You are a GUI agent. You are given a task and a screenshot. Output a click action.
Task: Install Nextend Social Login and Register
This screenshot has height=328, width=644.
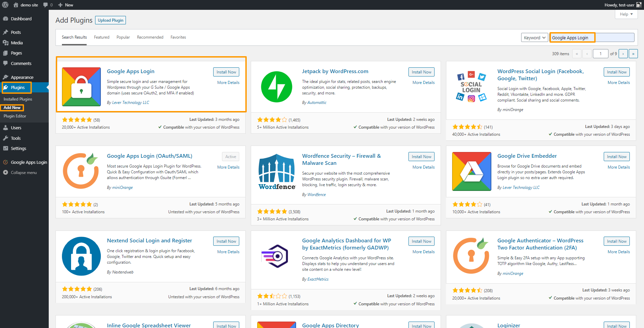(x=226, y=241)
